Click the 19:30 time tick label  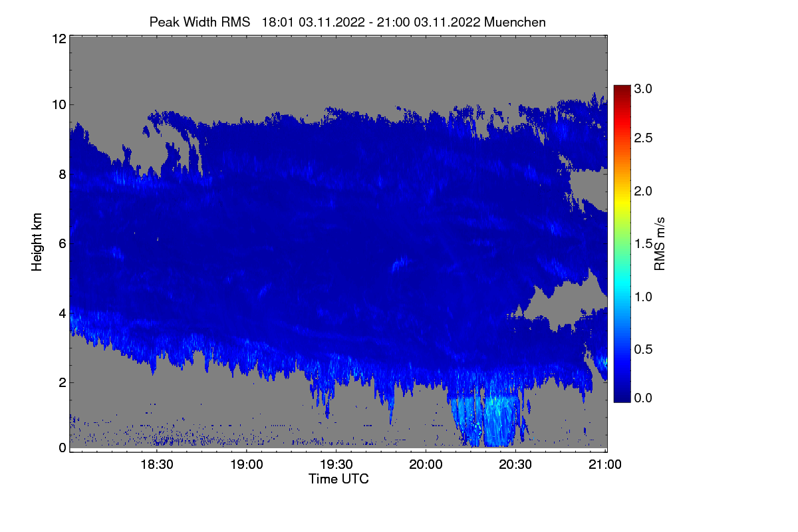point(336,465)
